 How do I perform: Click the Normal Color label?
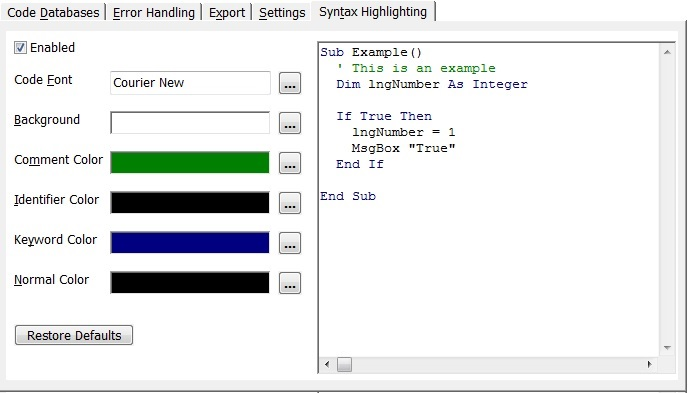(x=51, y=280)
